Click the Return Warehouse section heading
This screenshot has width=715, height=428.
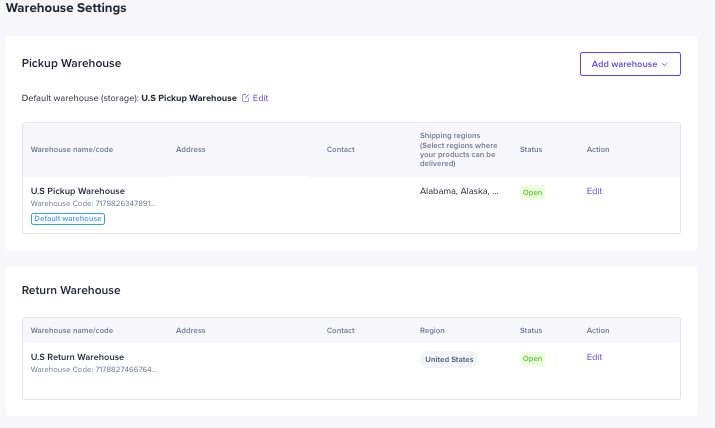tap(71, 290)
